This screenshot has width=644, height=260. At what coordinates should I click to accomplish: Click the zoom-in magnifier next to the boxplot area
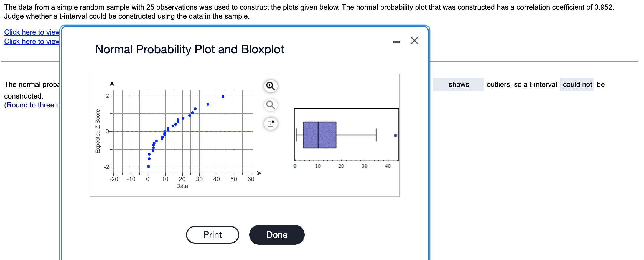pos(271,86)
